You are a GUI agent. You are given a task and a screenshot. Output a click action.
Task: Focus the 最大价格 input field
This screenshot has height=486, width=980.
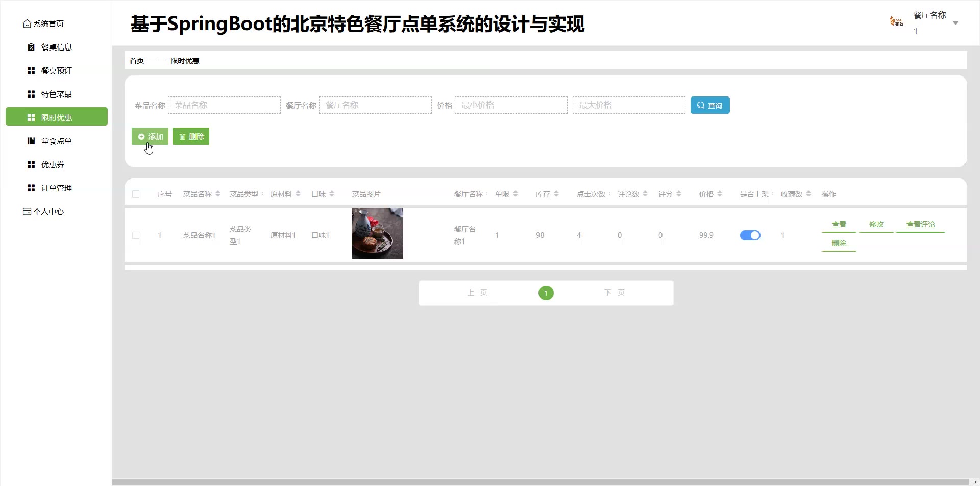click(x=629, y=105)
